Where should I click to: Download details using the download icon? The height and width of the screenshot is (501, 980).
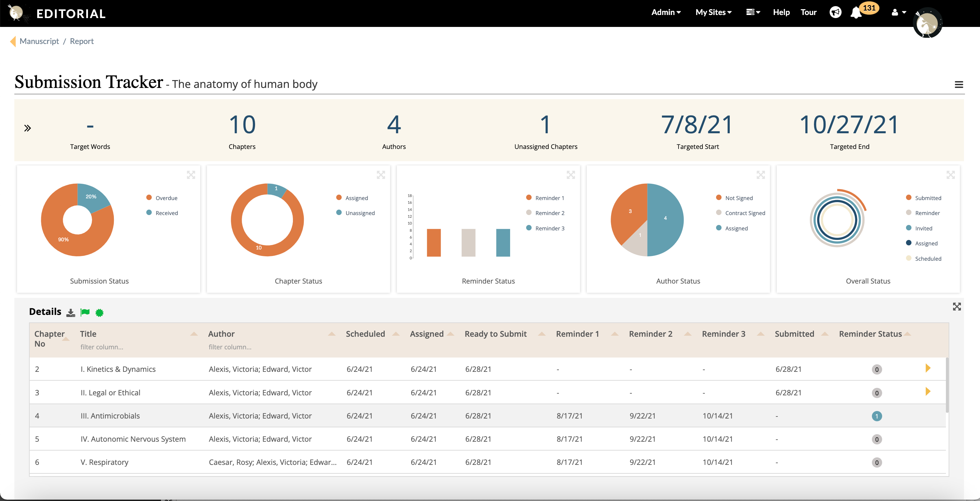(70, 313)
